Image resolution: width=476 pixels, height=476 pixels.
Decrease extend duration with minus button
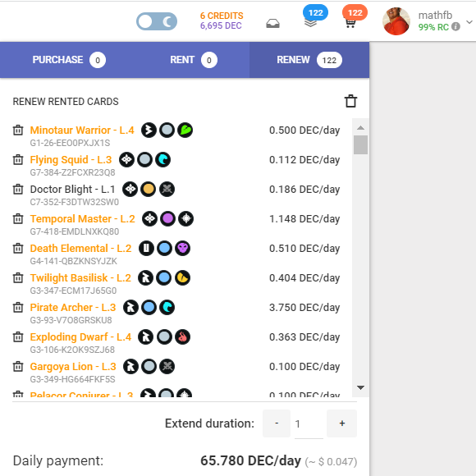pyautogui.click(x=277, y=423)
